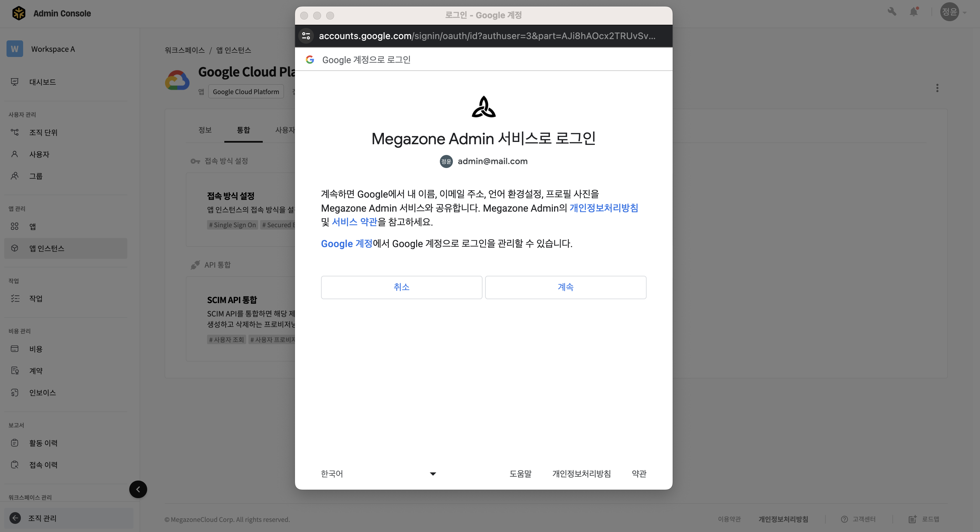
Task: Click the Megazone Admin trefoil logo
Action: (x=483, y=107)
